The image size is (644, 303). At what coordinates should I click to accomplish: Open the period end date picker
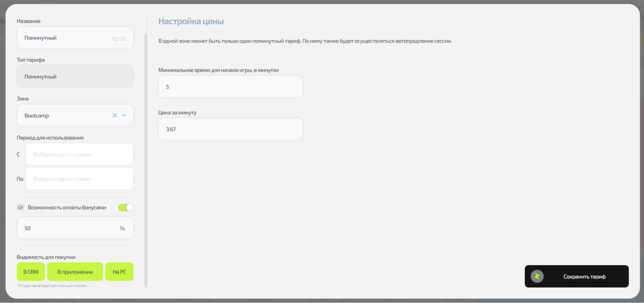79,179
